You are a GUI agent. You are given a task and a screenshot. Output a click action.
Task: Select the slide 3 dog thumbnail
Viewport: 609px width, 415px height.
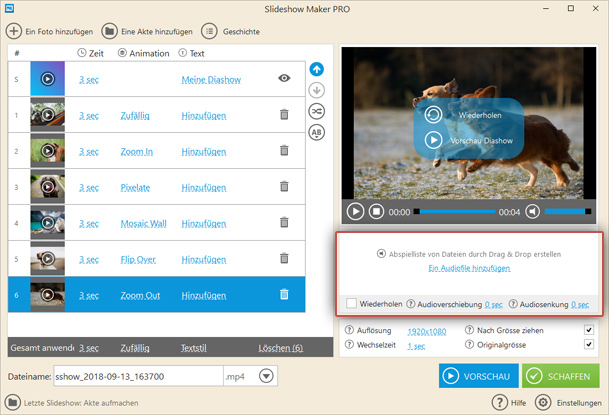coord(48,187)
